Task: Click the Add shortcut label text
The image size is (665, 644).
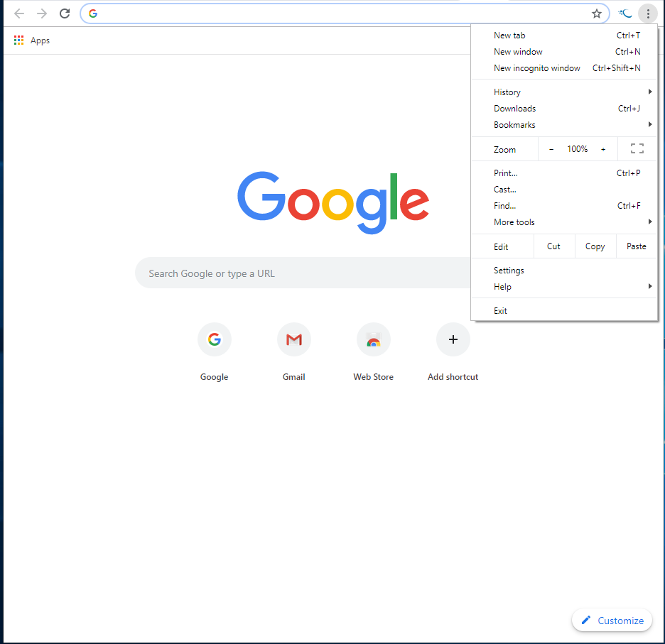Action: pyautogui.click(x=453, y=377)
